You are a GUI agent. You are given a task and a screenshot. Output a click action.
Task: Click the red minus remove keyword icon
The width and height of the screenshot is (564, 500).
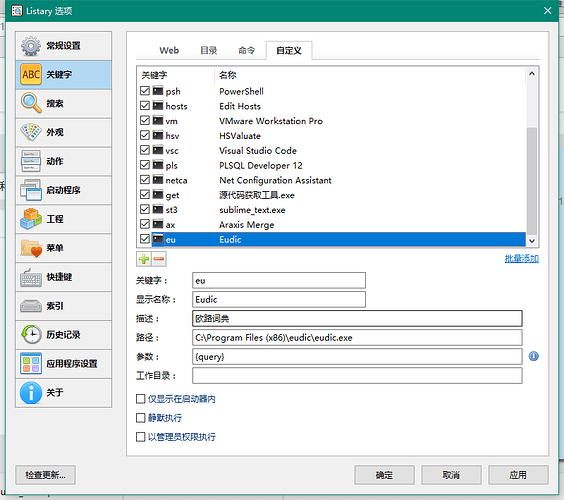click(x=159, y=259)
